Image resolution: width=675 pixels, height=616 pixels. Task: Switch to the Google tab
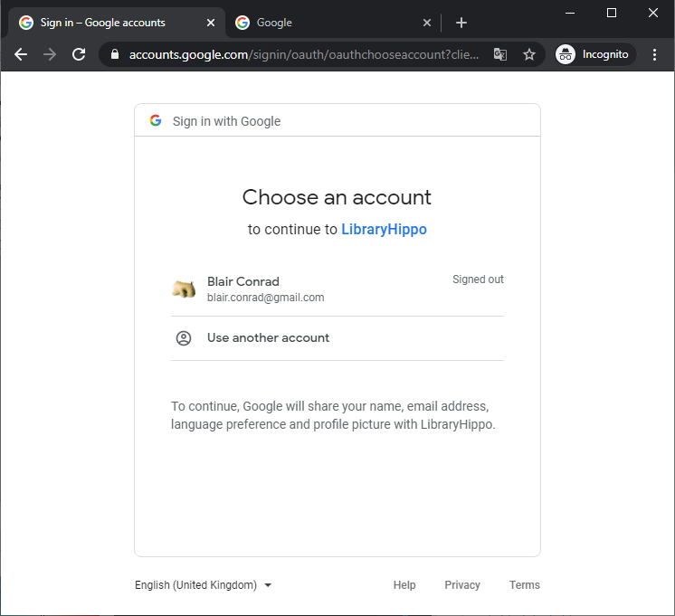pyautogui.click(x=333, y=23)
